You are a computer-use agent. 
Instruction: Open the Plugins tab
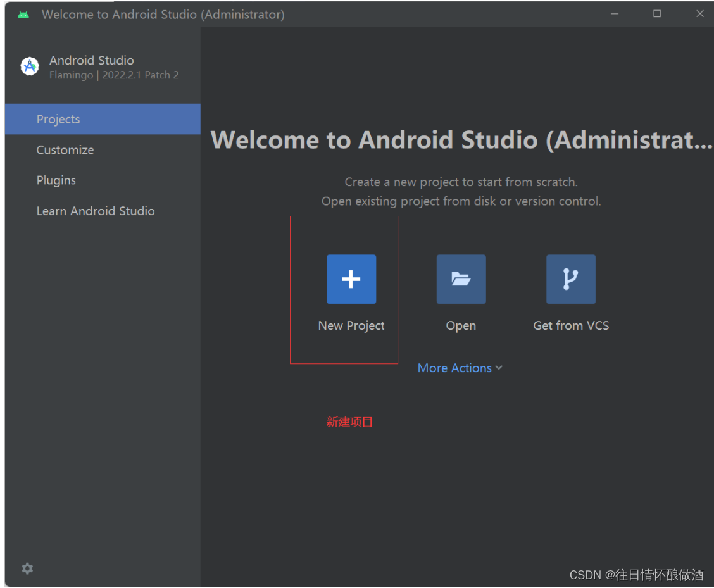coord(103,180)
